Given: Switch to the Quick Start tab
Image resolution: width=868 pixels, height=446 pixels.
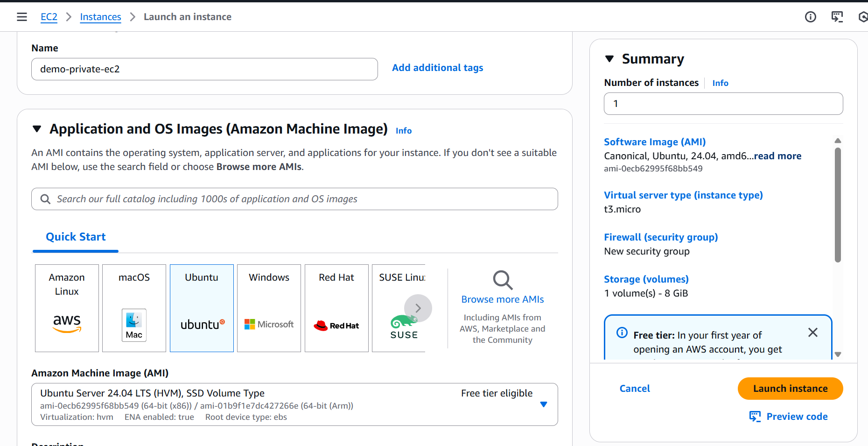Looking at the screenshot, I should pyautogui.click(x=76, y=237).
